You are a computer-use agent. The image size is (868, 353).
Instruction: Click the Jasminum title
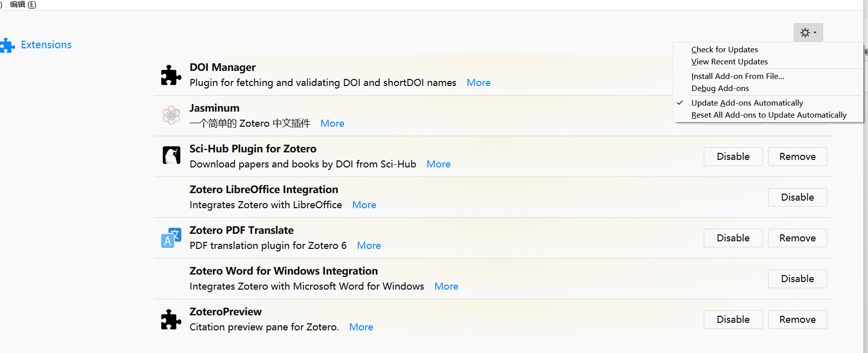(214, 108)
